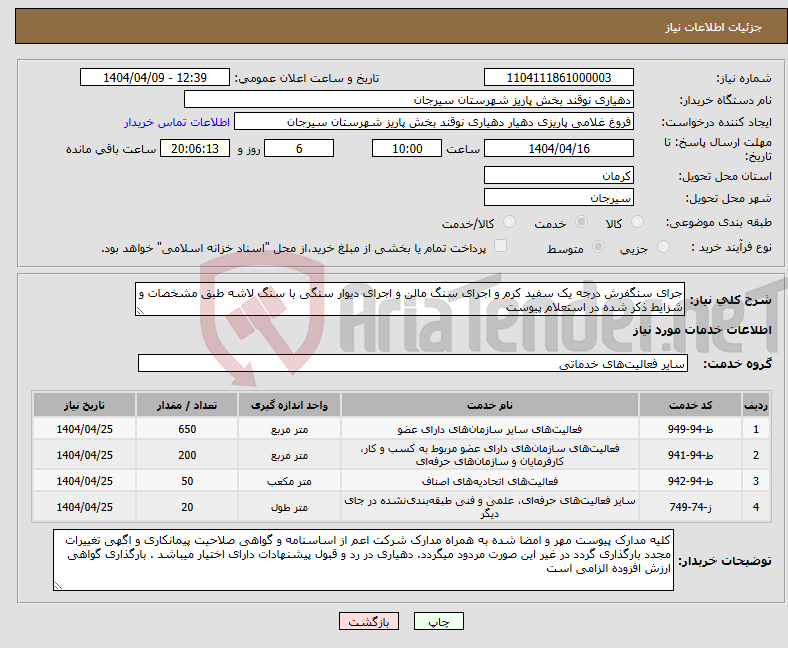Image resolution: width=788 pixels, height=648 pixels.
Task: Click the واحد اندازه گیری column header
Action: (x=289, y=405)
